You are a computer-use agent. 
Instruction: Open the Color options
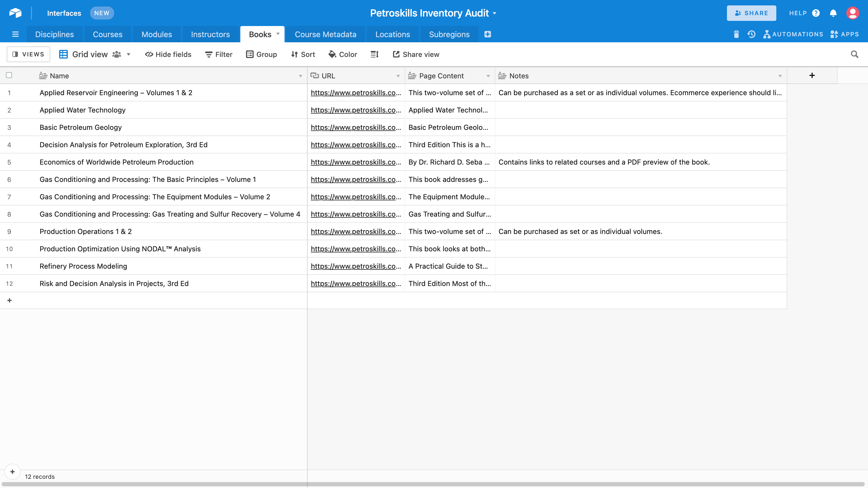tap(343, 54)
